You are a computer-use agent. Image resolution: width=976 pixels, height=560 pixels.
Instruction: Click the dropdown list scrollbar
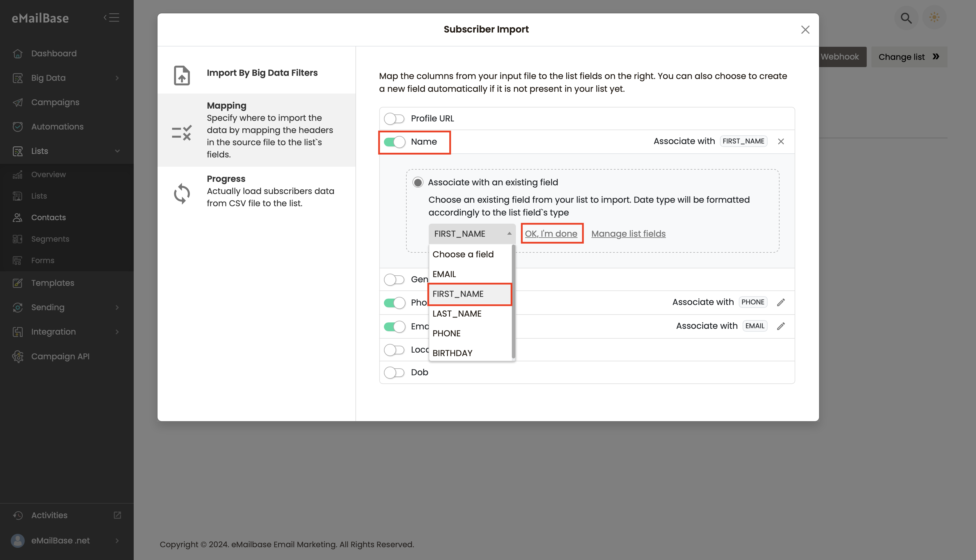coord(513,302)
